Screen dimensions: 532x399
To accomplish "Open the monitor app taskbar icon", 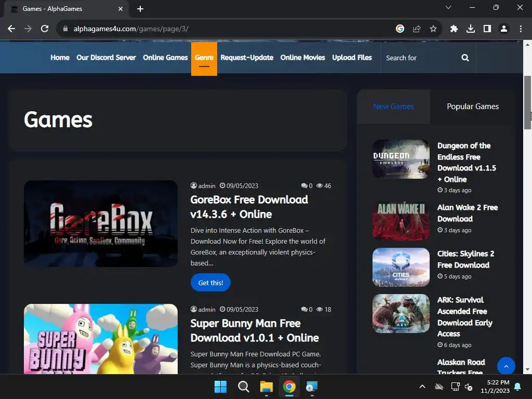I will click(312, 387).
